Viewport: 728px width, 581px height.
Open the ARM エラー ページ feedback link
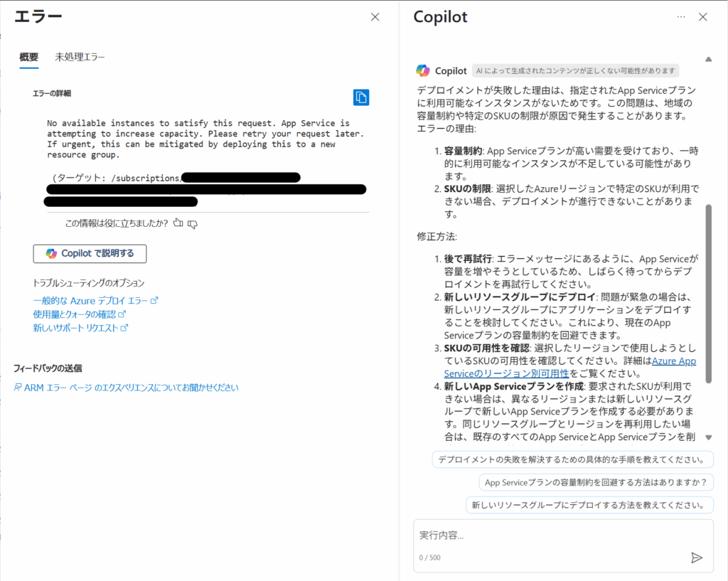127,388
